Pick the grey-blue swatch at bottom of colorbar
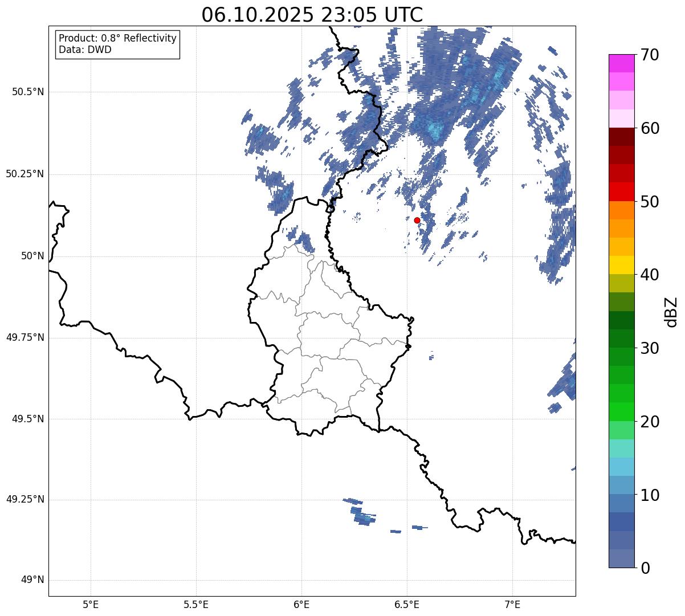The image size is (685, 616). coord(621,558)
